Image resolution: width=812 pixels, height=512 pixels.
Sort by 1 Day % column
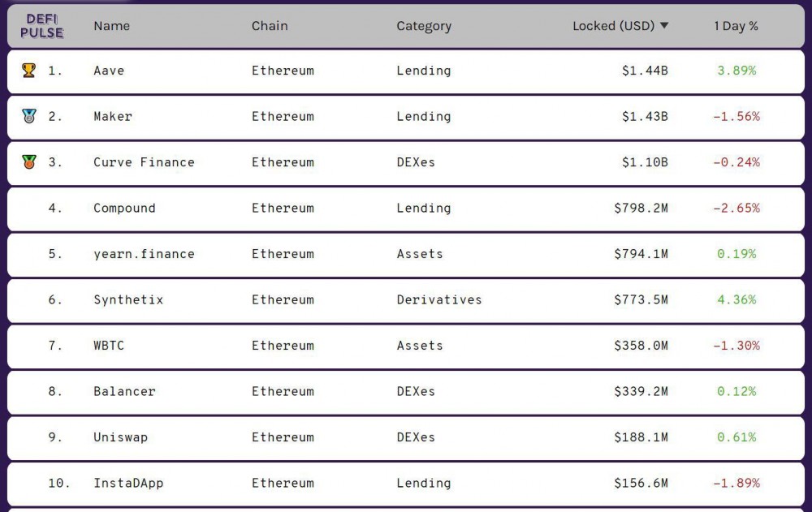[x=736, y=26]
